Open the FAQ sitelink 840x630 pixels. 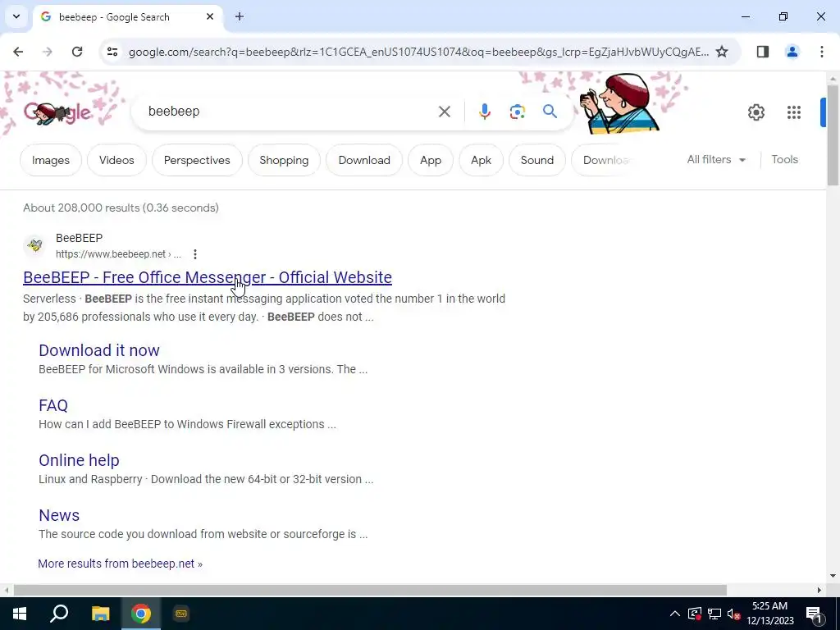[53, 405]
